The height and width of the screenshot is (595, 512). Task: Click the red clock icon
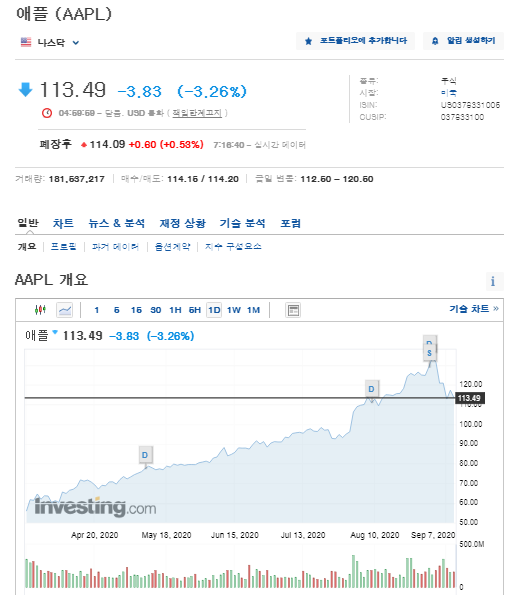coord(47,113)
